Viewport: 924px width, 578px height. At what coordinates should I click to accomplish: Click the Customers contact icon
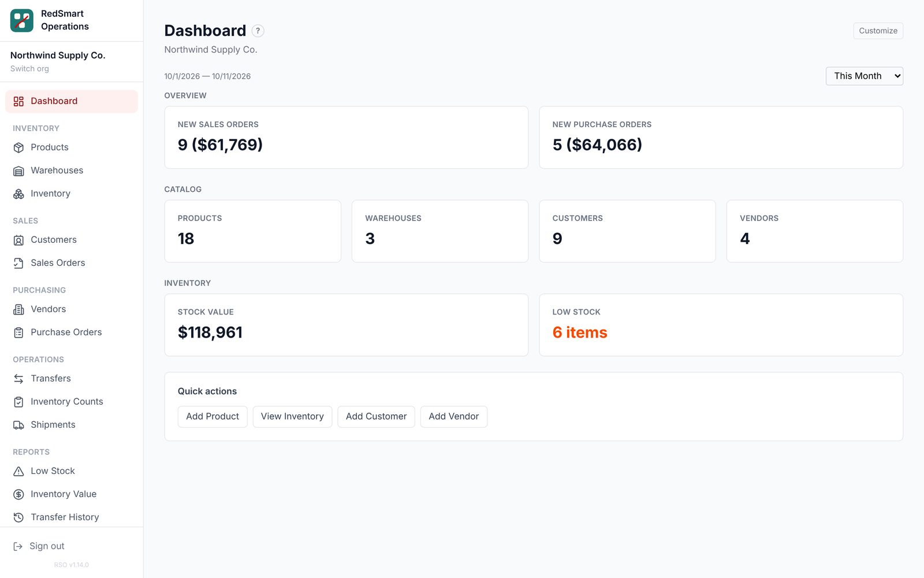(x=18, y=240)
